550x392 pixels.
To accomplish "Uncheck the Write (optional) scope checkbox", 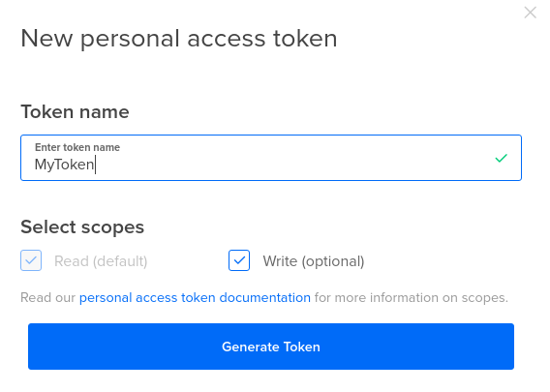I will click(x=239, y=260).
